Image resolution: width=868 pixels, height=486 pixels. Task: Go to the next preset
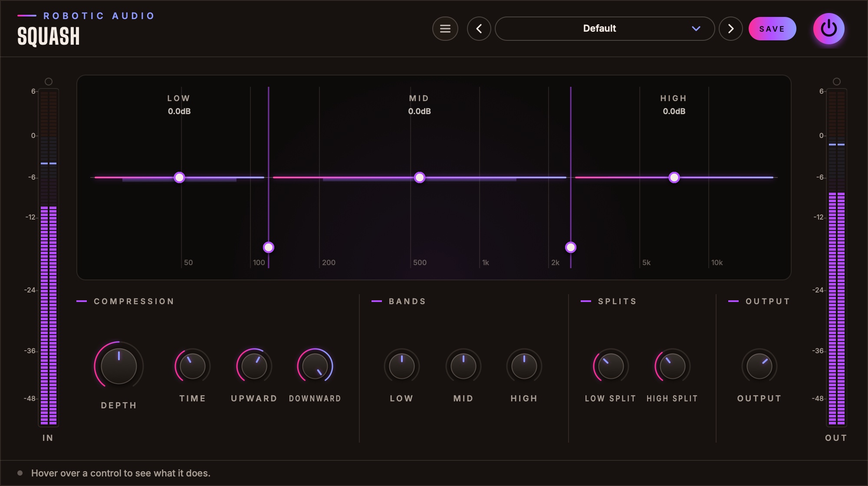(730, 29)
